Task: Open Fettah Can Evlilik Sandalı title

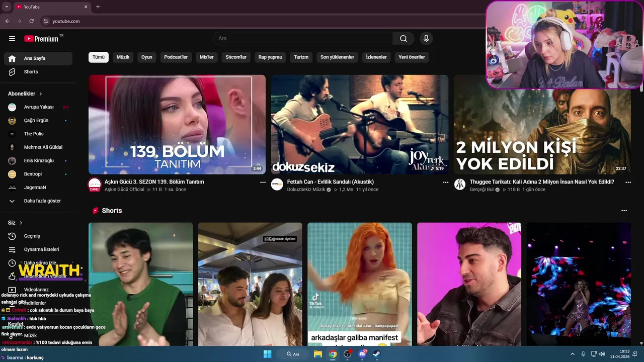Action: pos(331,182)
